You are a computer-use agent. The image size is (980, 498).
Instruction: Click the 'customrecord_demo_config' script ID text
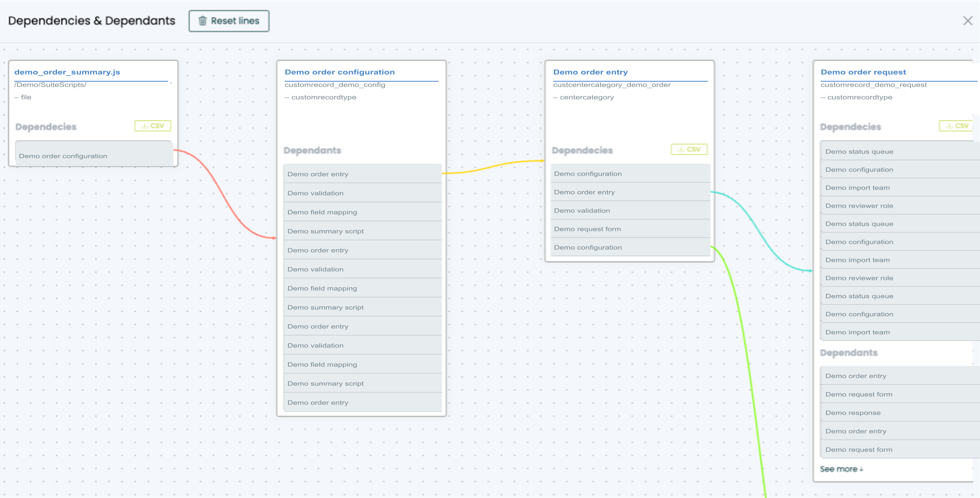coord(335,85)
